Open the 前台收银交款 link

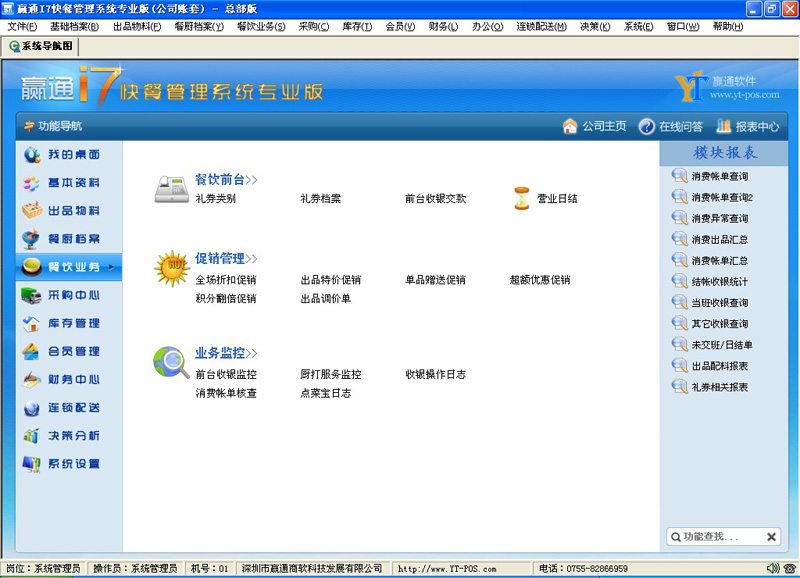pos(435,198)
